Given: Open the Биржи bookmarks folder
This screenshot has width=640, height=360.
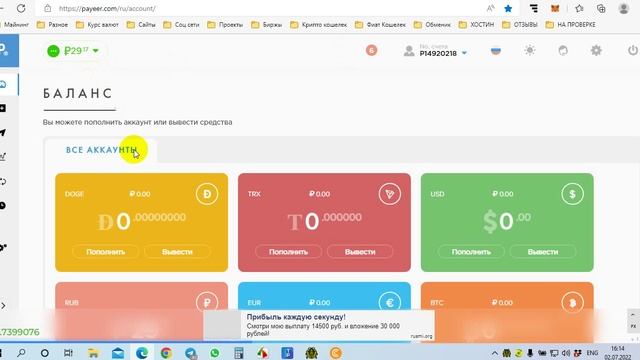Looking at the screenshot, I should pos(267,24).
